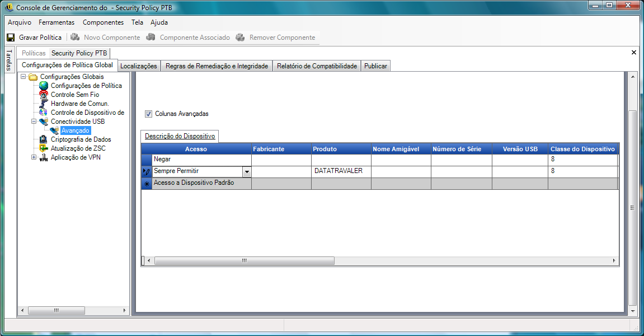Click the Avançado node icon
Image resolution: width=644 pixels, height=336 pixels.
[x=54, y=130]
